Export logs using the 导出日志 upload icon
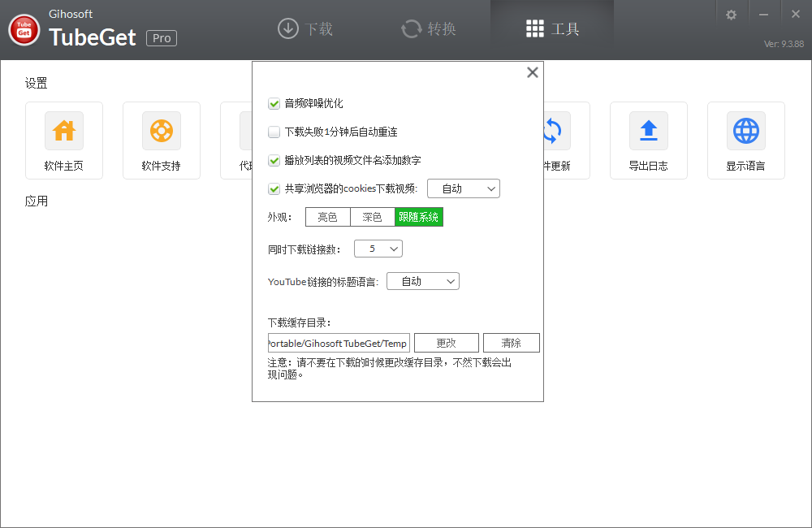 [x=649, y=130]
